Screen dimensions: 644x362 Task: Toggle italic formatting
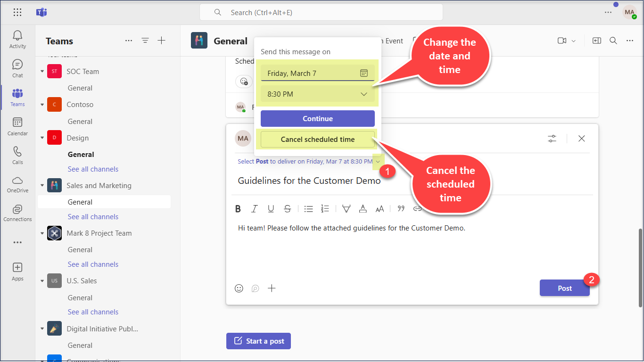pos(255,209)
